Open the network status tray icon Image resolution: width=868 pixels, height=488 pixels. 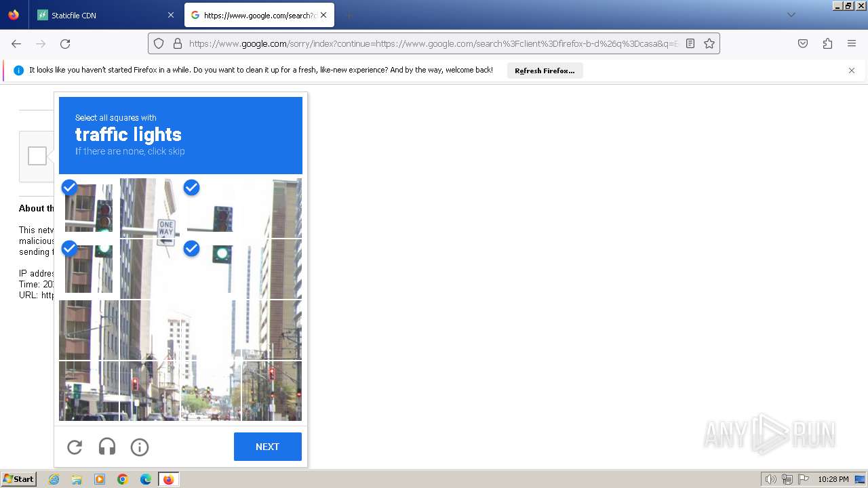(787, 479)
